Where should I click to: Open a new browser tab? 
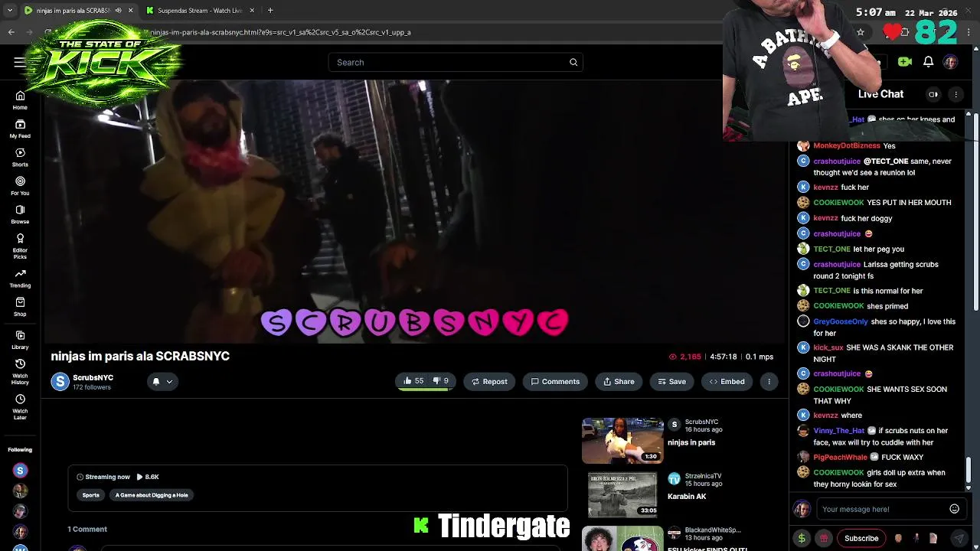pyautogui.click(x=270, y=11)
